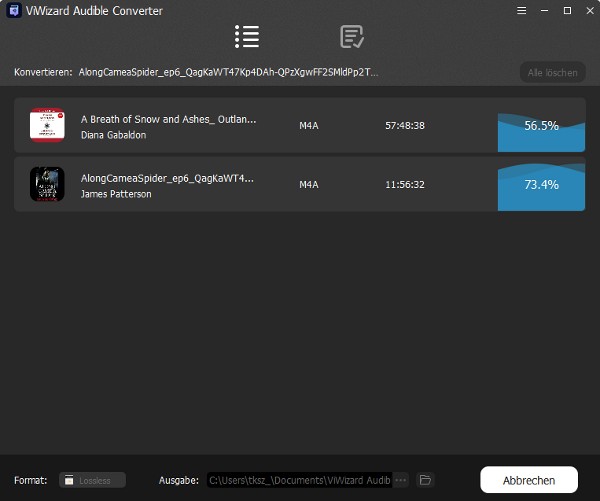This screenshot has width=600, height=501.
Task: Click the output path field
Action: 300,480
